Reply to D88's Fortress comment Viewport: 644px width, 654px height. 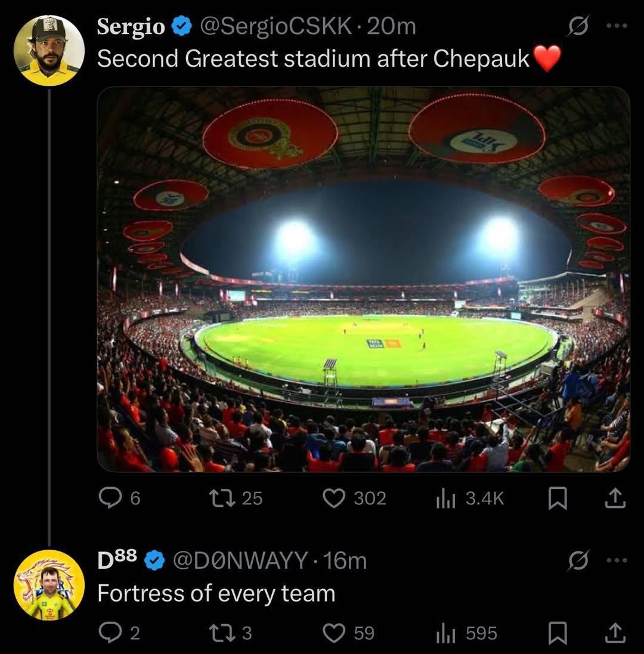click(110, 633)
